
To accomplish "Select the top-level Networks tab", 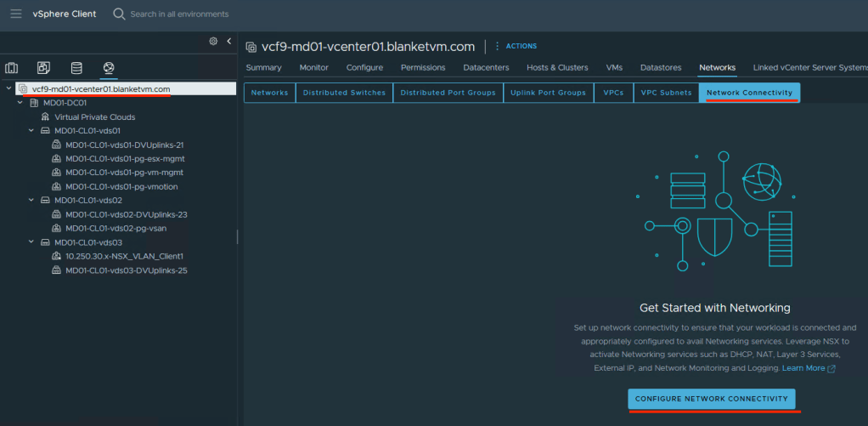I will tap(718, 67).
